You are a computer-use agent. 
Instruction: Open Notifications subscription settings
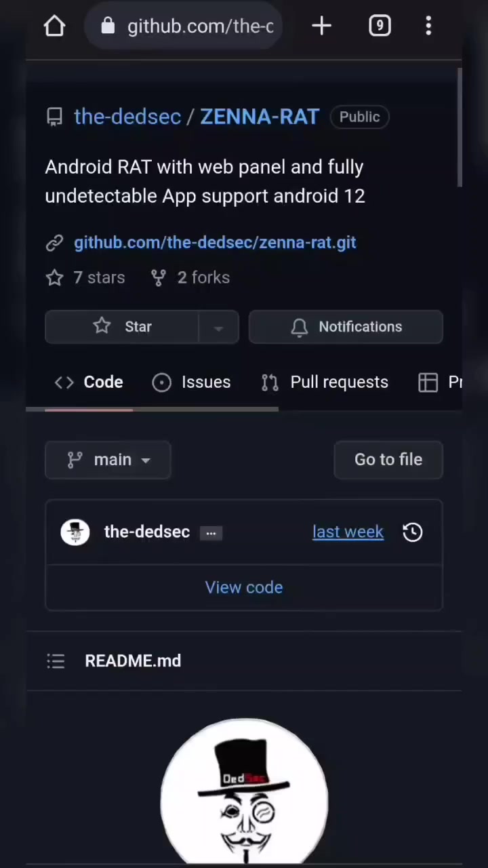pyautogui.click(x=346, y=327)
